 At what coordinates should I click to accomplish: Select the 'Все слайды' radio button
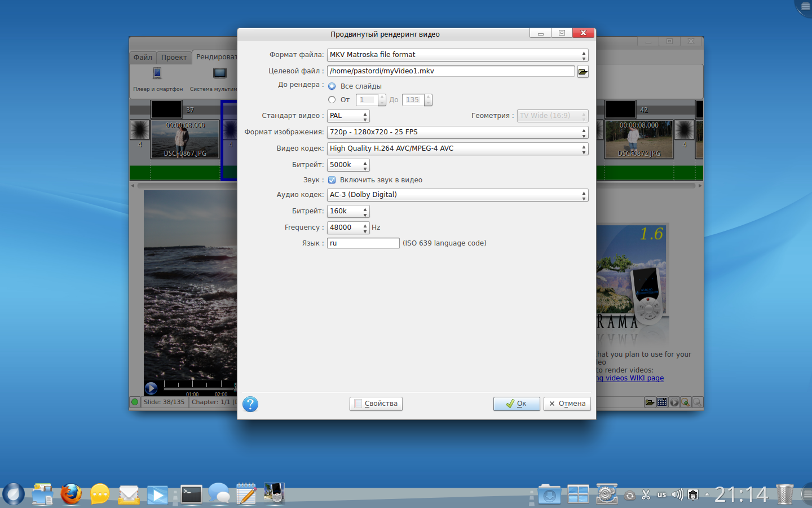tap(332, 86)
